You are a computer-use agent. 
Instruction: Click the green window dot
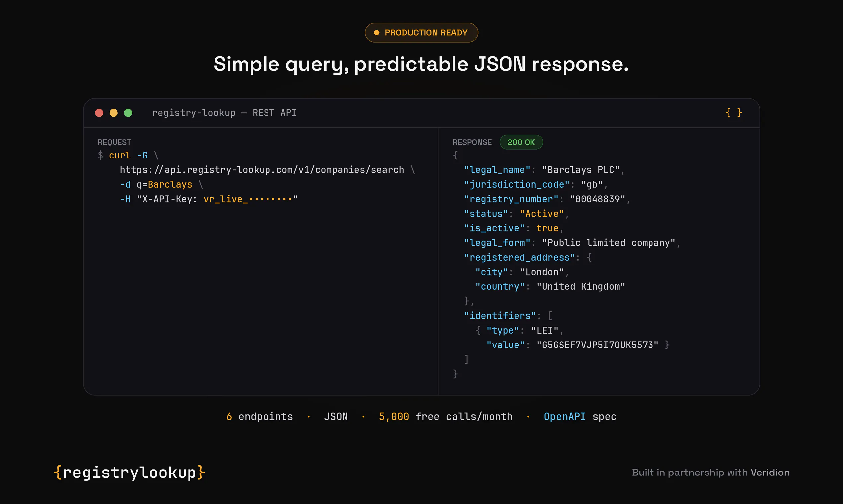(128, 113)
